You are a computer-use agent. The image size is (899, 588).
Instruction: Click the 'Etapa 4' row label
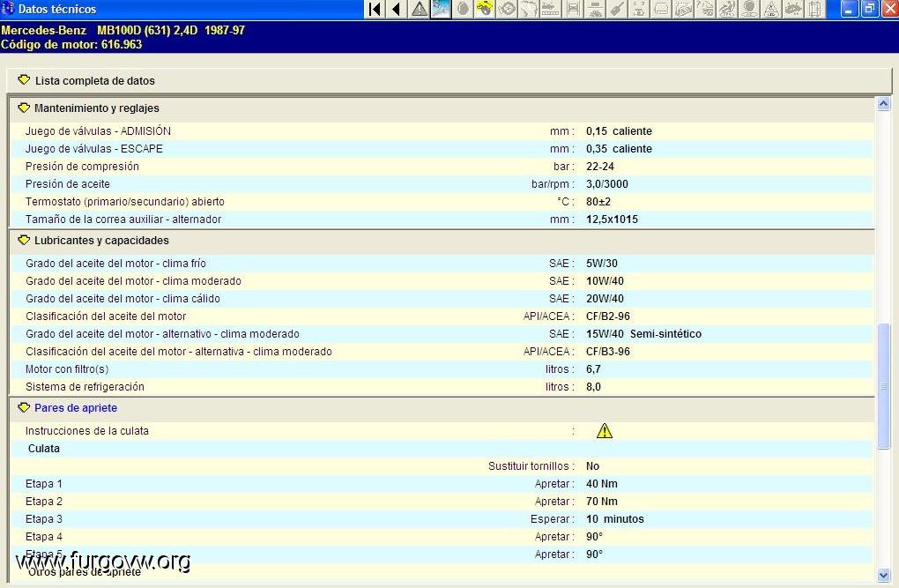pyautogui.click(x=43, y=537)
